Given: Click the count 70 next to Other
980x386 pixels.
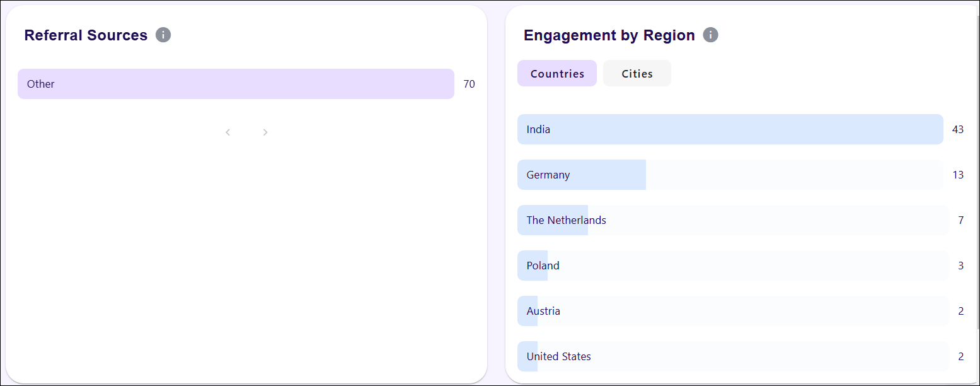Looking at the screenshot, I should pos(469,84).
